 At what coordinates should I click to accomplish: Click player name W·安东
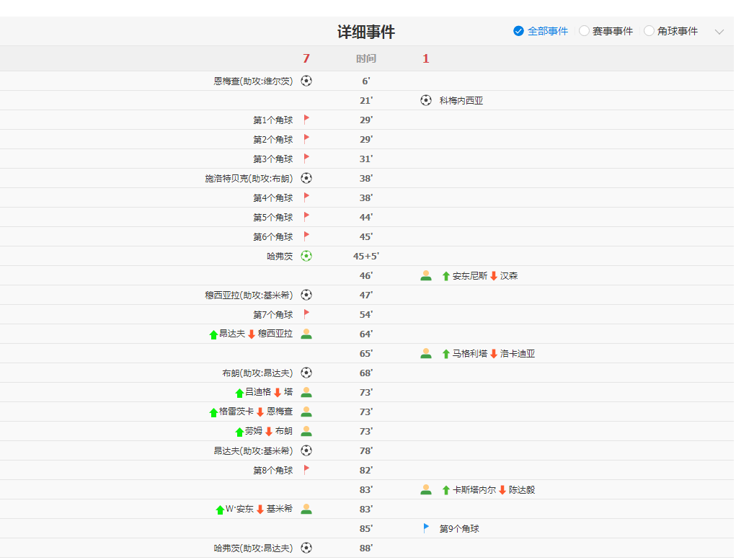[239, 509]
